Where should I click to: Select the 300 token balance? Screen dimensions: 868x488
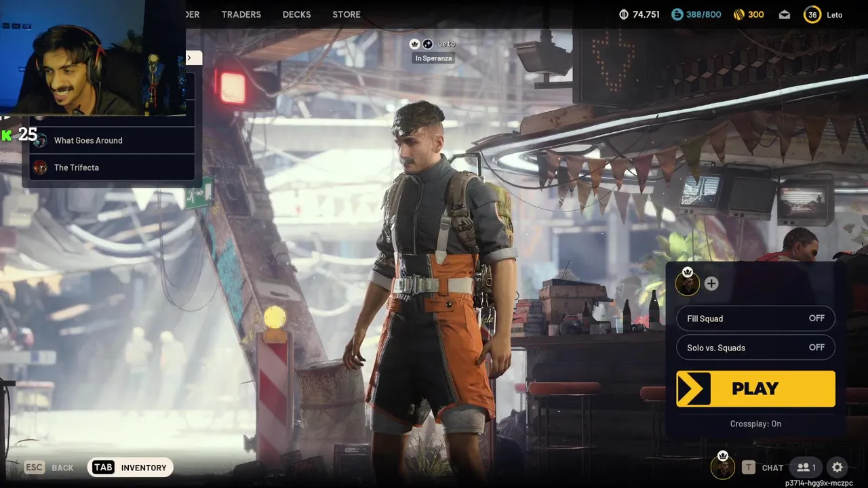click(x=755, y=14)
